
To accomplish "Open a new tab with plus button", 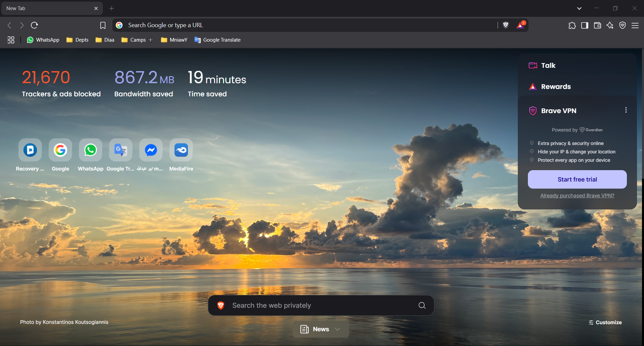I will point(111,8).
